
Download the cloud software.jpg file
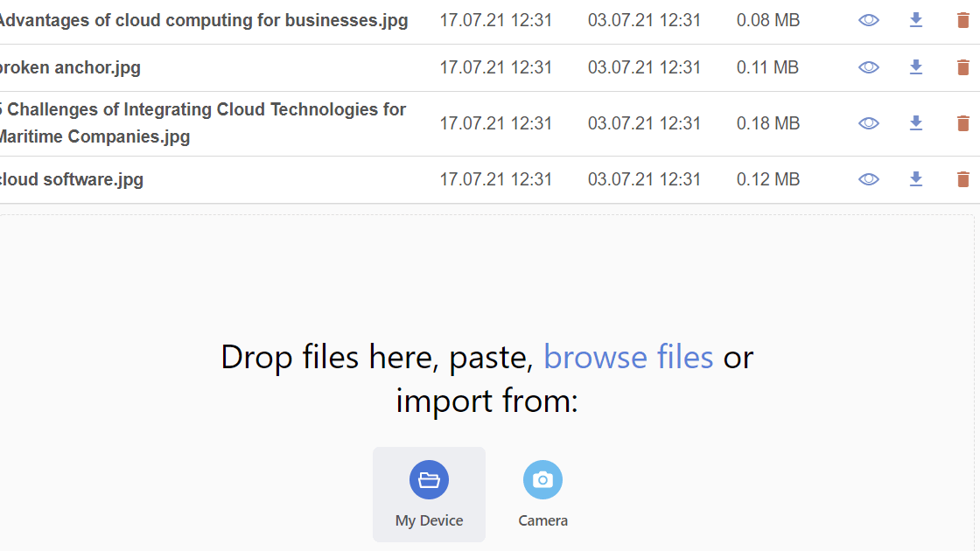pos(916,178)
